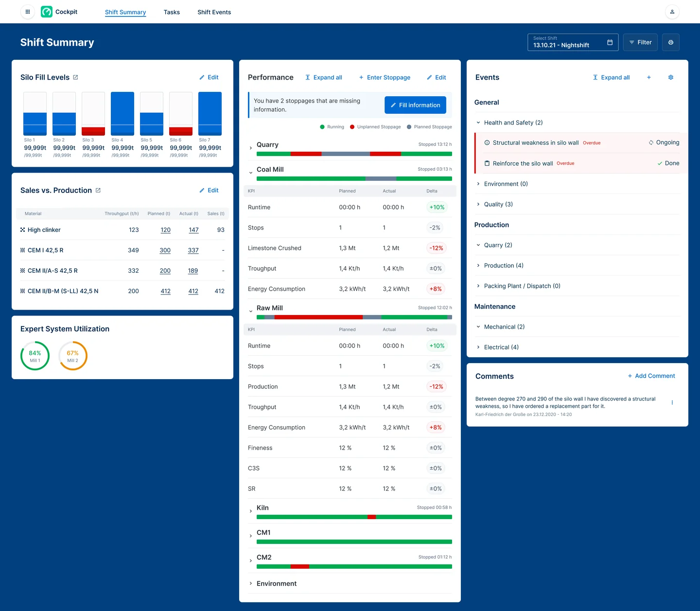Open Silo Fill Levels external link icon
Image resolution: width=700 pixels, height=611 pixels.
point(75,77)
